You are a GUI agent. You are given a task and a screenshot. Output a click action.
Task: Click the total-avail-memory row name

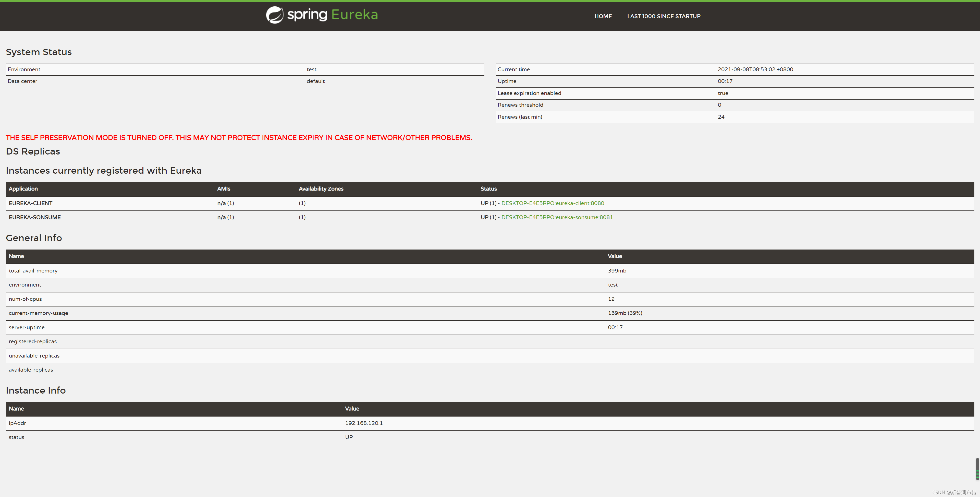click(33, 270)
